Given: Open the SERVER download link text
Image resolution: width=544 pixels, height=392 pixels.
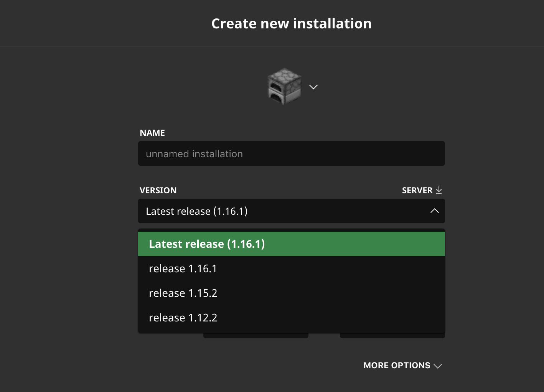Looking at the screenshot, I should click(x=417, y=190).
